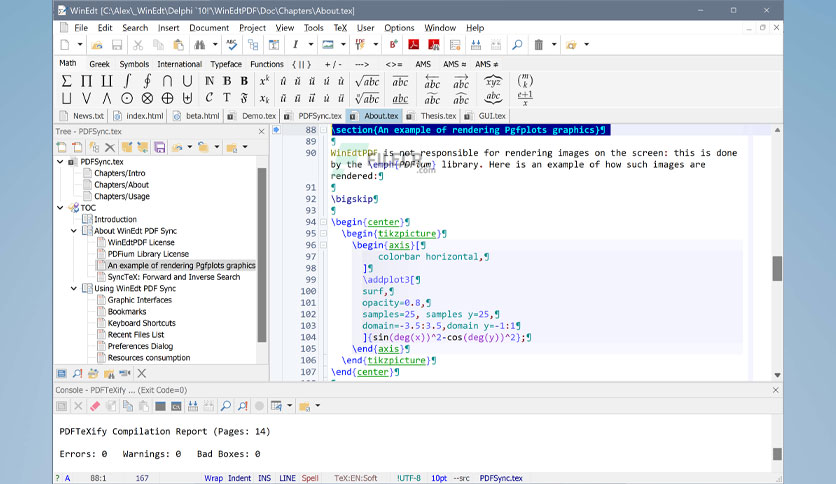Insert the square root abc symbol
Image resolution: width=836 pixels, height=484 pixels.
click(367, 82)
